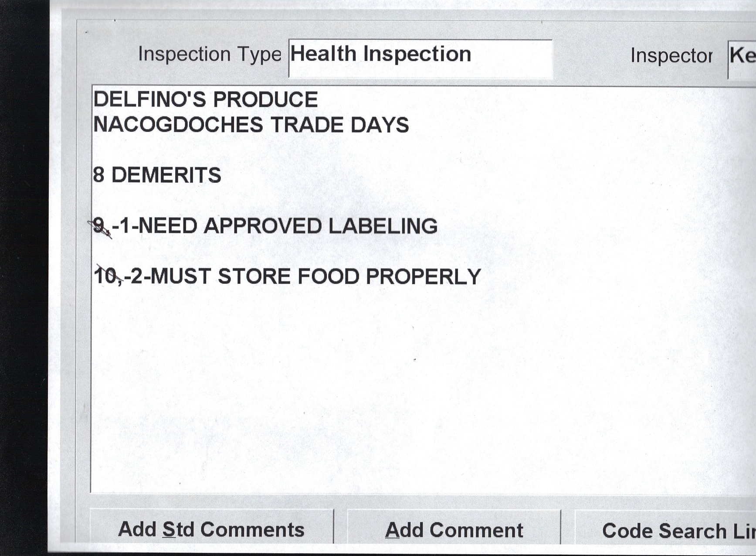The image size is (756, 556).
Task: Click the DELFINO'S PRODUCE text line
Action: [206, 99]
